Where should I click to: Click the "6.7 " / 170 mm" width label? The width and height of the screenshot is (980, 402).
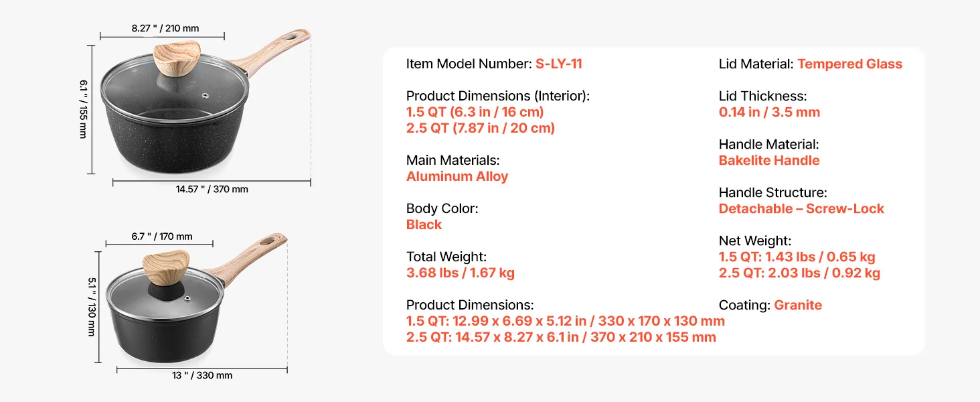[x=162, y=236]
